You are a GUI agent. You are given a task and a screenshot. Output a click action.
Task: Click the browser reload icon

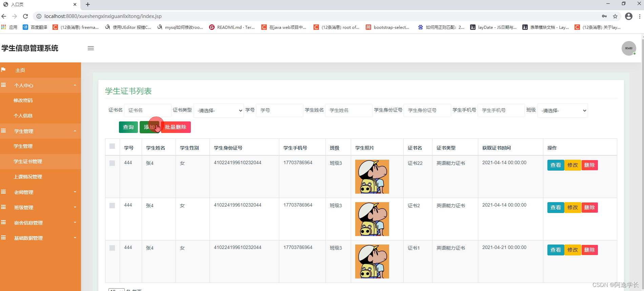pyautogui.click(x=25, y=16)
